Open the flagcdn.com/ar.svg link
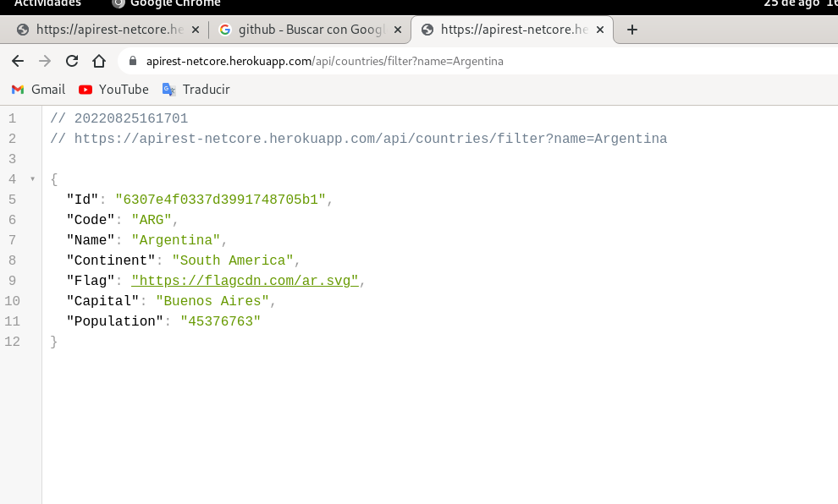The image size is (838, 504). 245,280
